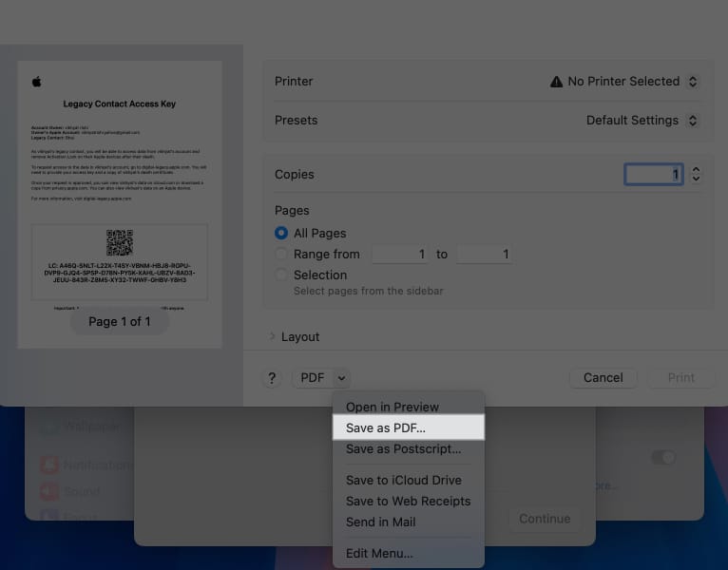
Task: Click the Apple logo on the preview page
Action: (37, 82)
